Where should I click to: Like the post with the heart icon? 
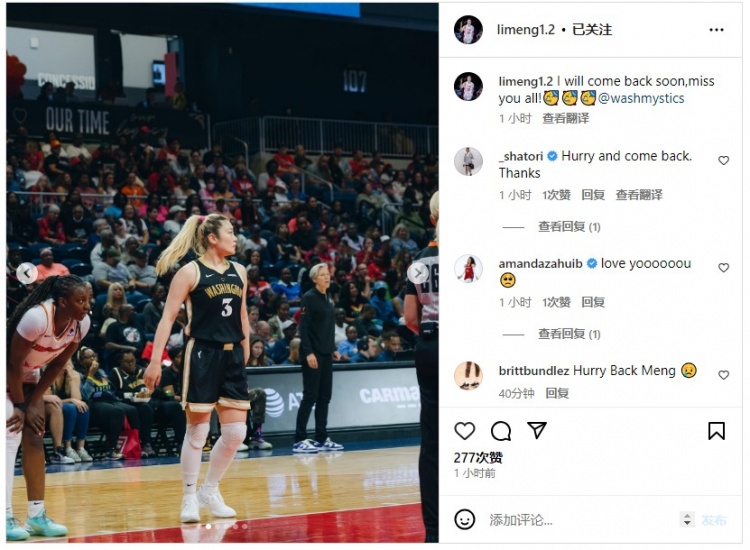pyautogui.click(x=464, y=431)
